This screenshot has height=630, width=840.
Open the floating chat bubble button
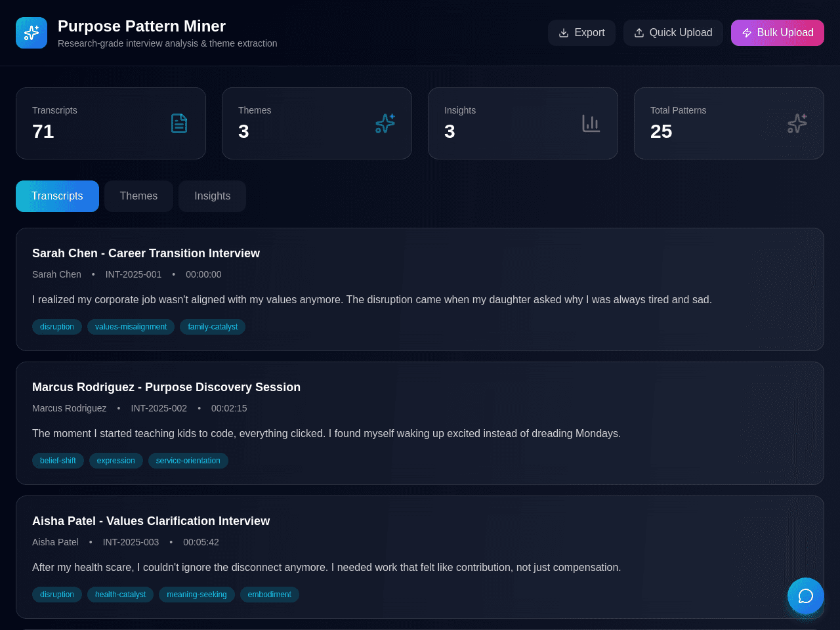(x=806, y=596)
